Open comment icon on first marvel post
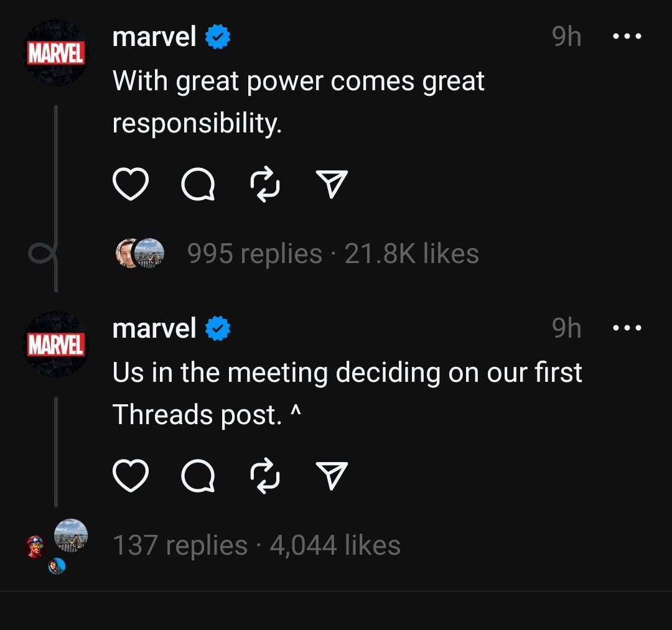 [198, 184]
